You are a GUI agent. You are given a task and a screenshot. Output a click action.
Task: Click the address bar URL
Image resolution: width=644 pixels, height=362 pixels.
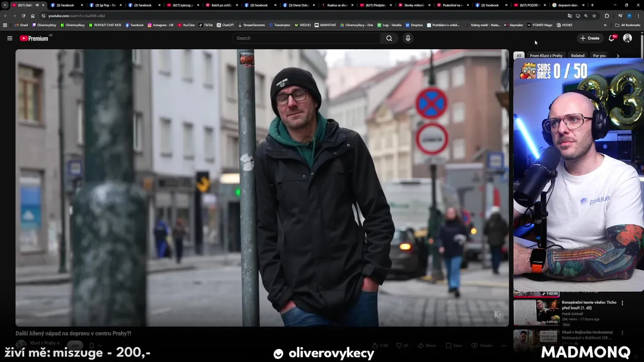click(x=76, y=16)
